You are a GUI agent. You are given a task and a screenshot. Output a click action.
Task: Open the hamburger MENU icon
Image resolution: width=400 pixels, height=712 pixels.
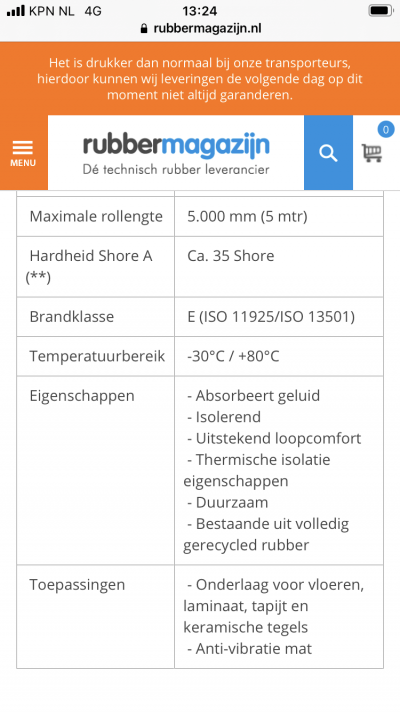click(23, 148)
